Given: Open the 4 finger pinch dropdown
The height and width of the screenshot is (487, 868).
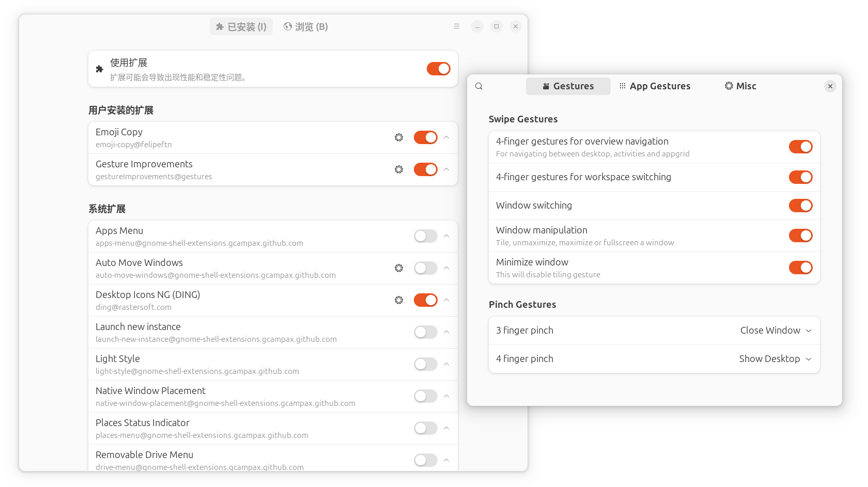Looking at the screenshot, I should click(x=775, y=359).
